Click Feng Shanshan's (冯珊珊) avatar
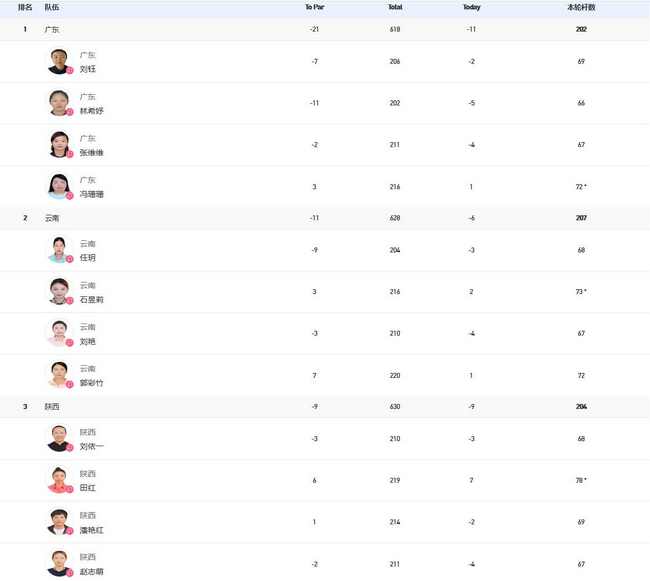Image resolution: width=650 pixels, height=581 pixels. click(x=59, y=187)
